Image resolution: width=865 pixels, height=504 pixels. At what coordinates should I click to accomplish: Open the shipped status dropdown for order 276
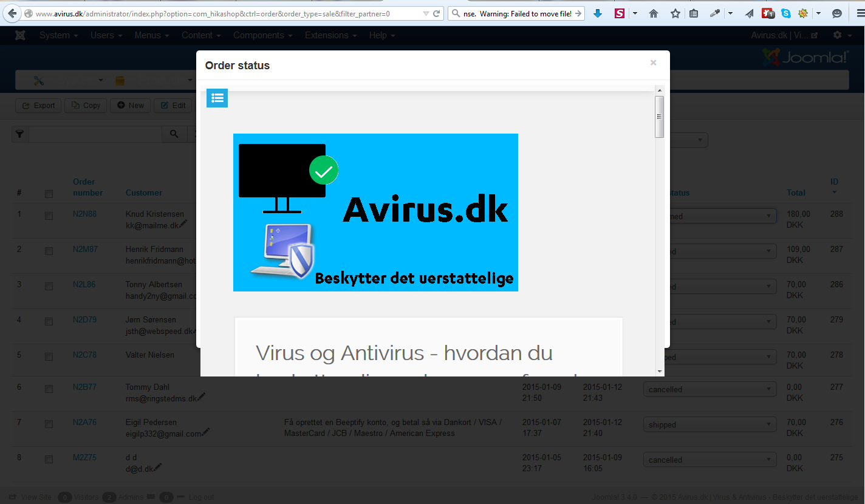click(710, 424)
